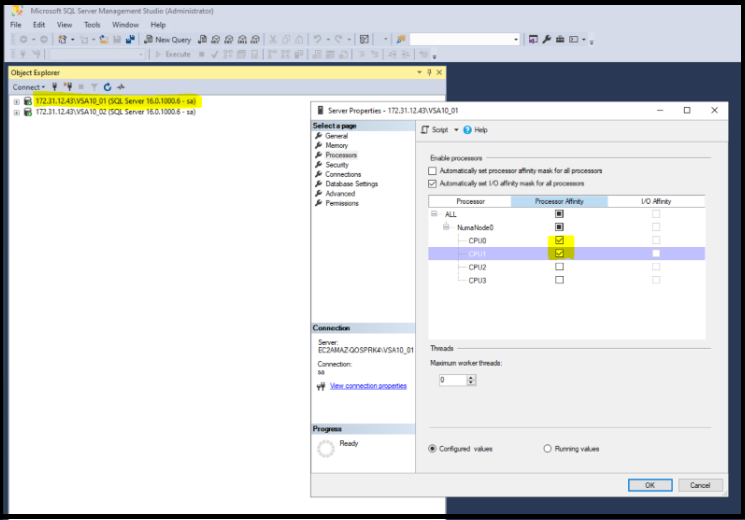This screenshot has width=745, height=520.
Task: Toggle automatic processor affinity mask checkbox
Action: click(x=432, y=171)
